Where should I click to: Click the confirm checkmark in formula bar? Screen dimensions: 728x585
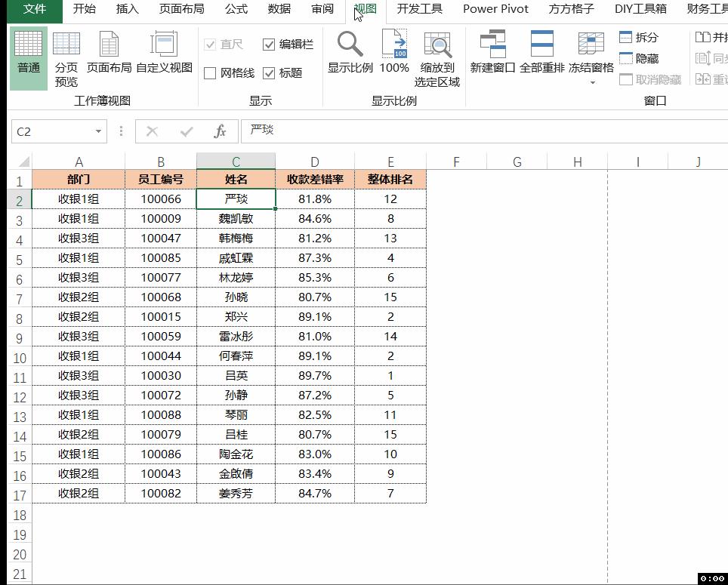click(187, 132)
